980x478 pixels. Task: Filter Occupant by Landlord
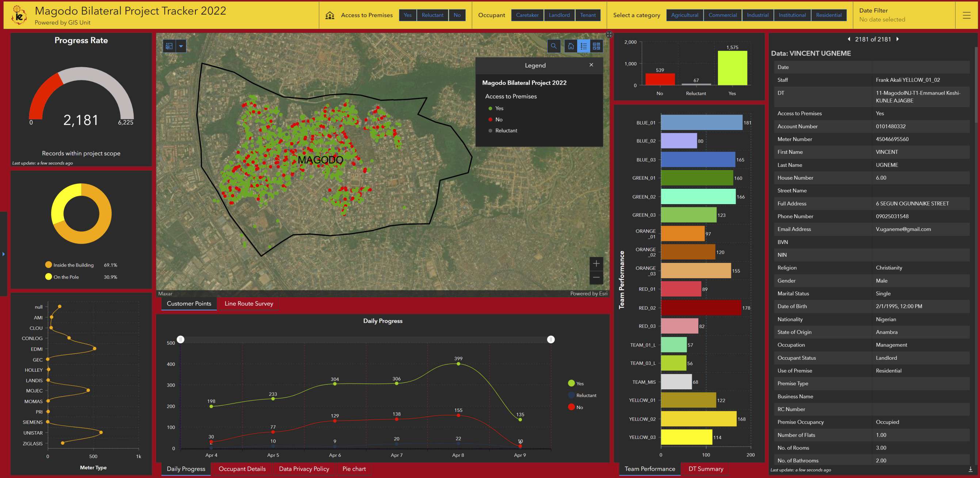559,15
